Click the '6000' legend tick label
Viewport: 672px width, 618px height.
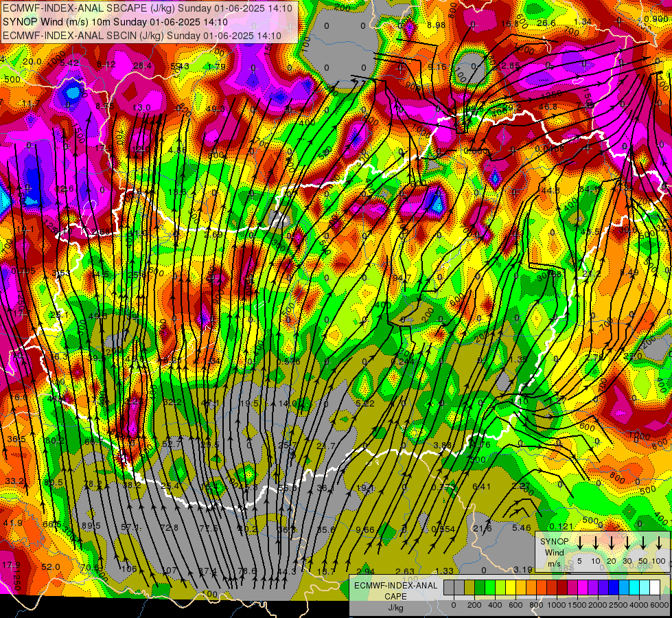click(661, 605)
